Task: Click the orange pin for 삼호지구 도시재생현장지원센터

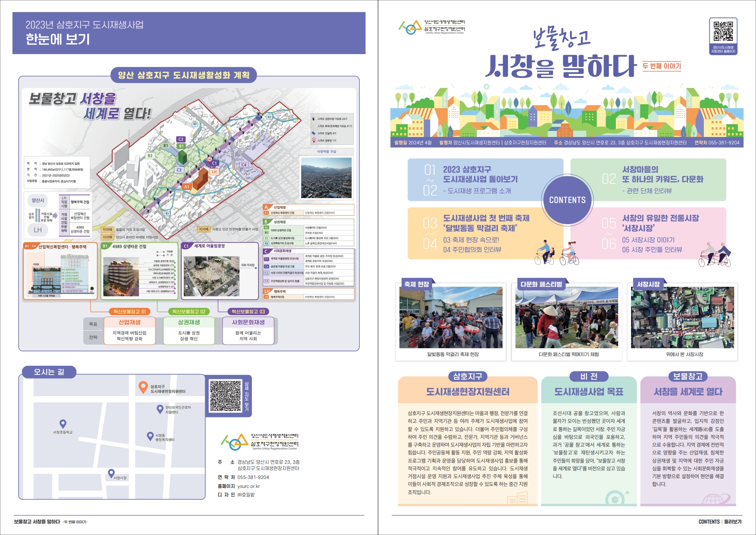Action: 143,387
